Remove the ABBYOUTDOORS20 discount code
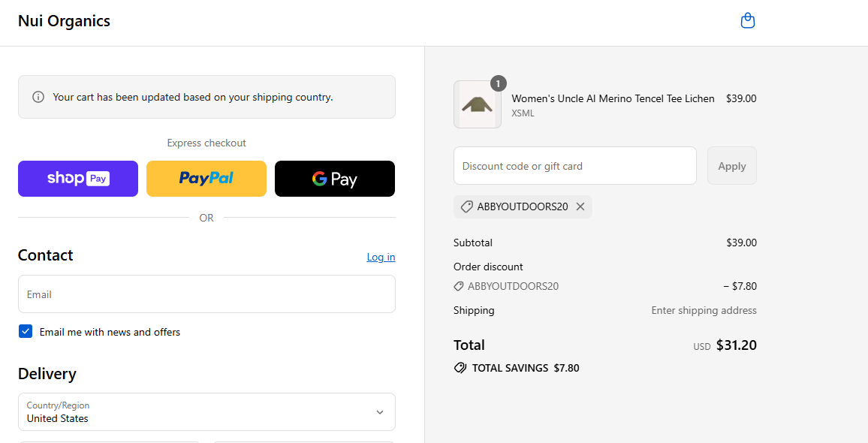The width and height of the screenshot is (868, 443). point(579,206)
